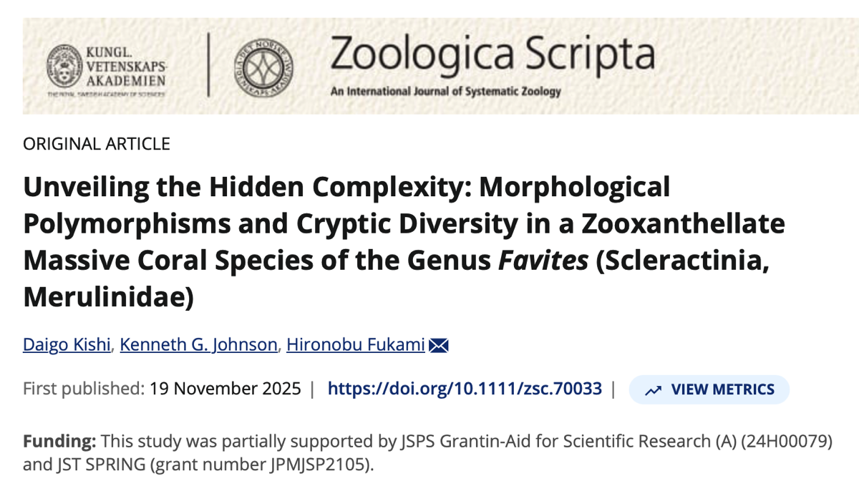Click the International Journal of Systematic Zoology tagline
This screenshot has width=859, height=504.
445,92
